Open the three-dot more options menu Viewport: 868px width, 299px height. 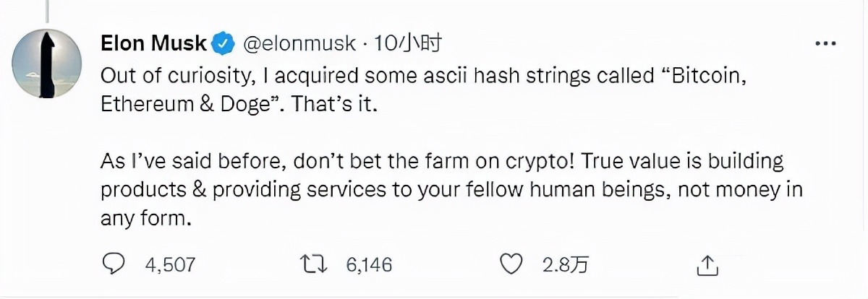tap(825, 44)
